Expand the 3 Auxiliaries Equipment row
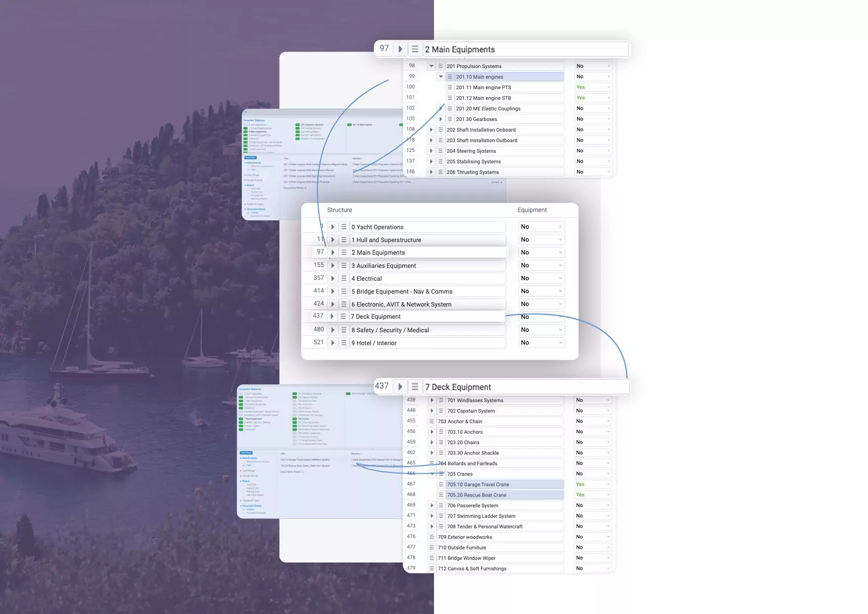The height and width of the screenshot is (614, 868). tap(333, 265)
